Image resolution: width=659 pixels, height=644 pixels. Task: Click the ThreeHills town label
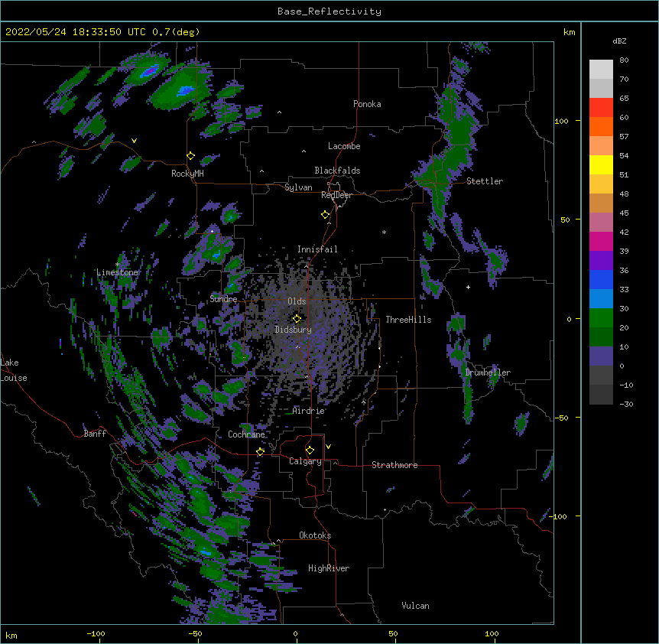[408, 320]
